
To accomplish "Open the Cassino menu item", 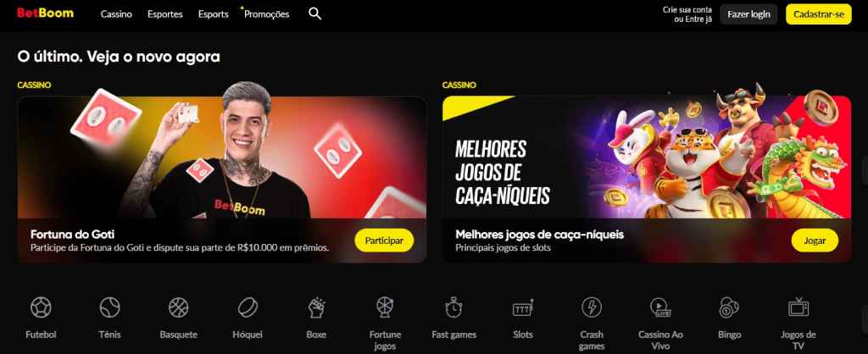I will [116, 14].
